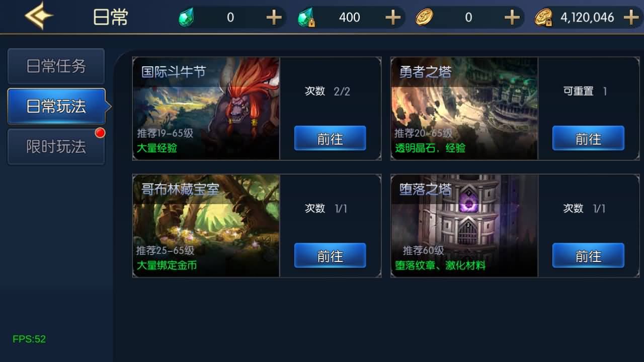Image resolution: width=644 pixels, height=362 pixels.
Task: Add bound diamonds with the plus beside 400
Action: click(393, 18)
